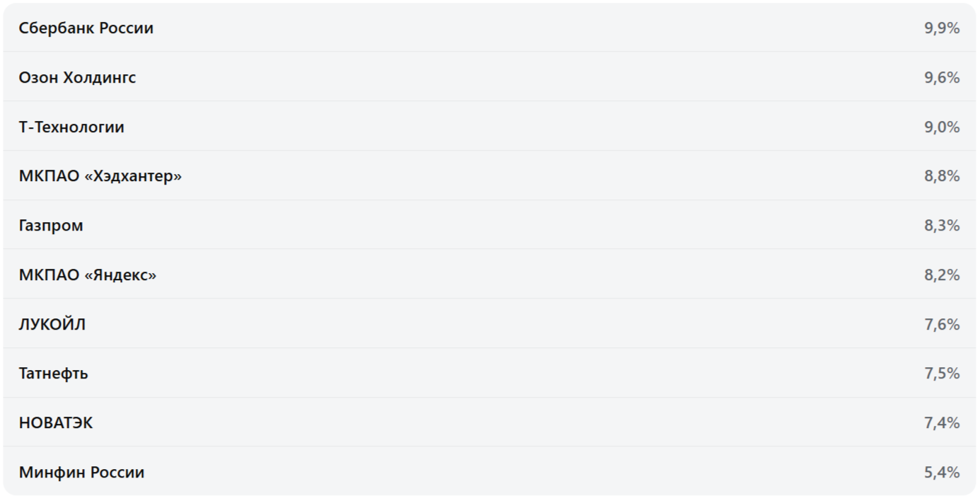The width and height of the screenshot is (980, 496).
Task: Open the НОВАТЭК entry
Action: [x=490, y=422]
